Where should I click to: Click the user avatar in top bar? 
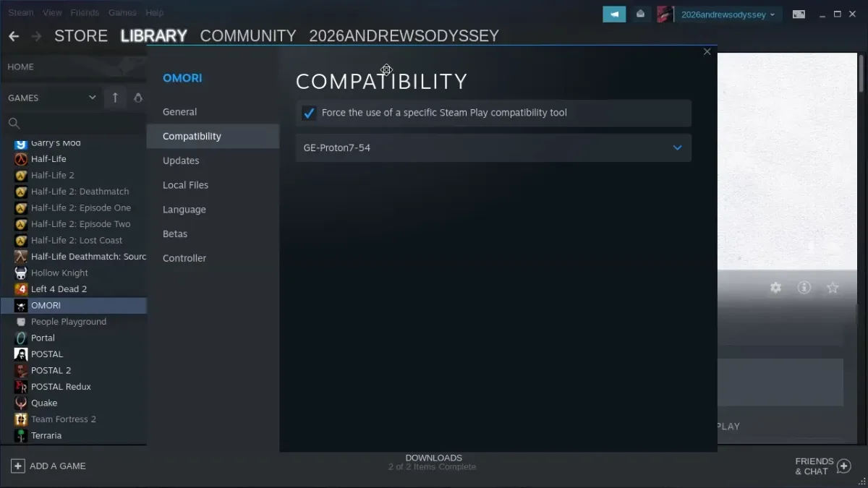665,14
